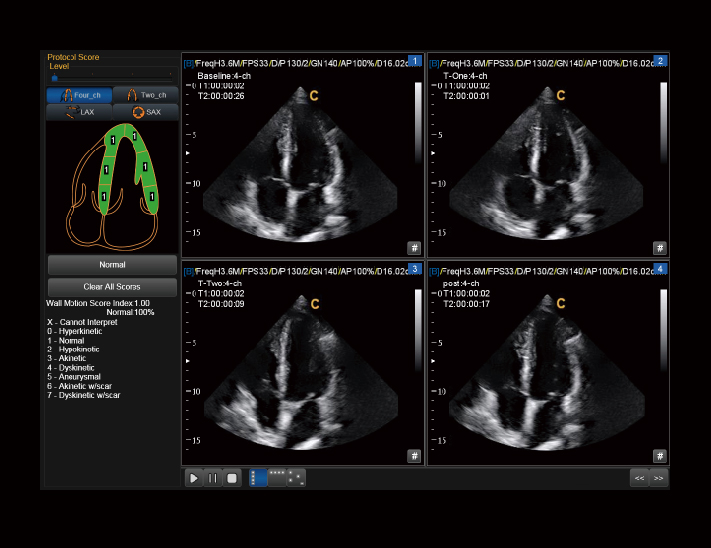This screenshot has height=548, width=711.
Task: Go to previous page with << button
Action: coord(638,478)
